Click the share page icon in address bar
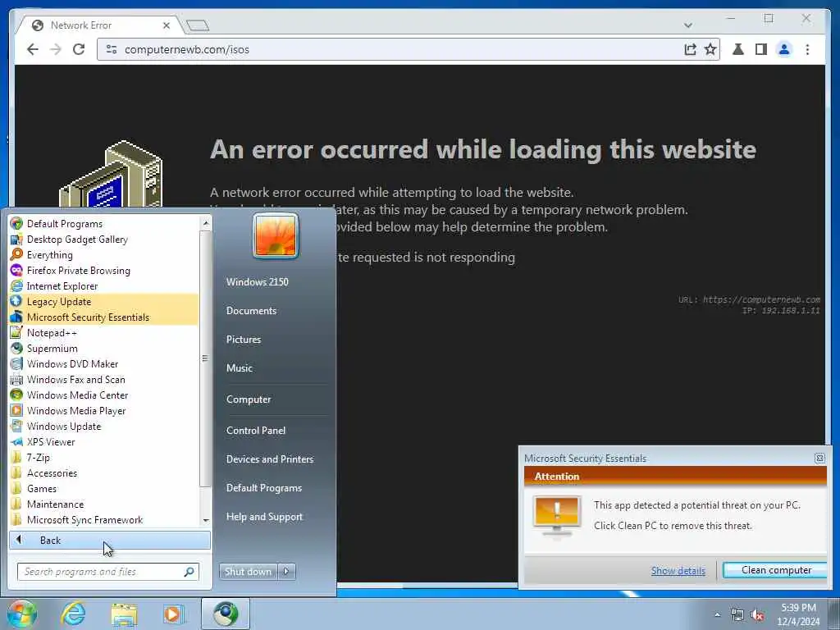This screenshot has width=840, height=630. [690, 49]
